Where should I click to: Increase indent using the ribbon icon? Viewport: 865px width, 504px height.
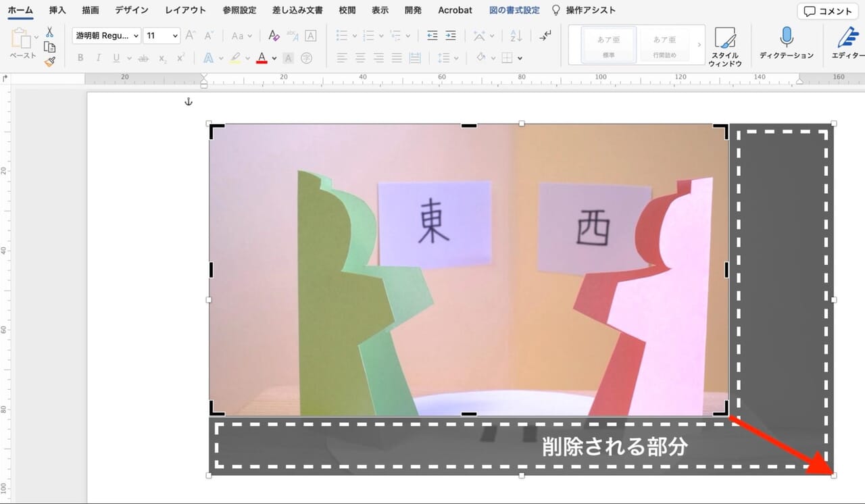tap(451, 36)
